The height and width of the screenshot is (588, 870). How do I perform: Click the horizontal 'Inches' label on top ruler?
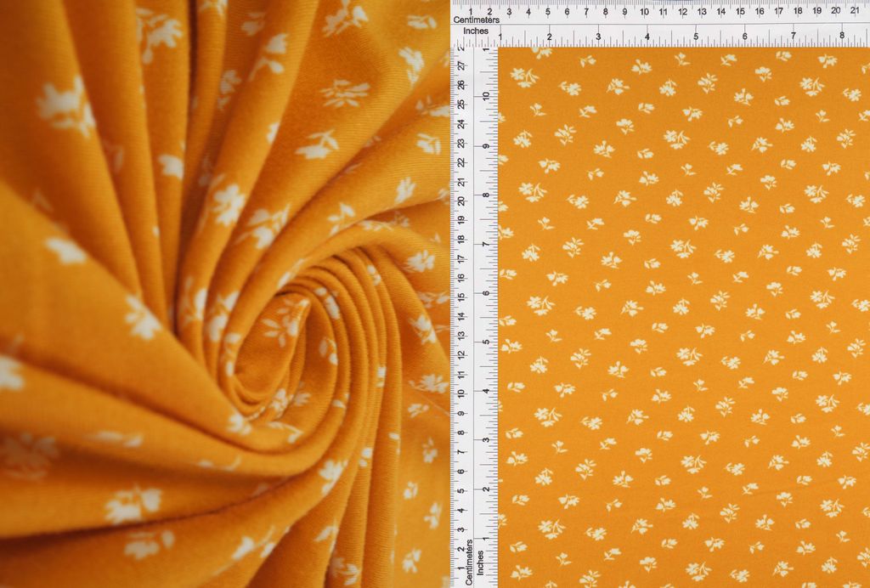[476, 31]
